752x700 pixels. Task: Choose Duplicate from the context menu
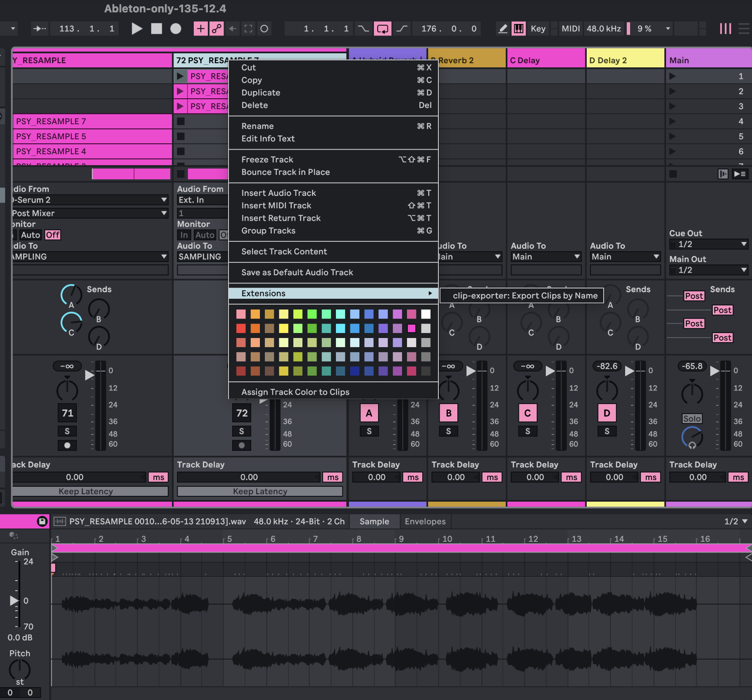333,93
